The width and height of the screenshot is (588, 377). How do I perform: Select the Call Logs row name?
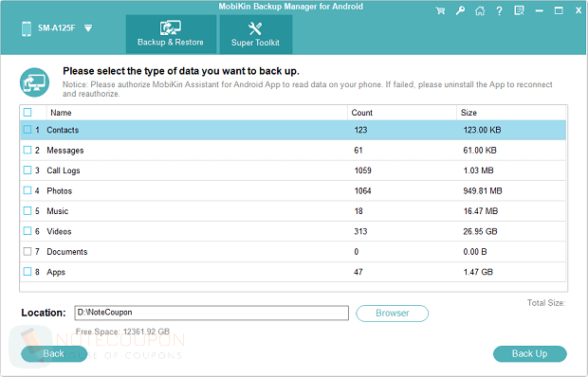tap(64, 171)
